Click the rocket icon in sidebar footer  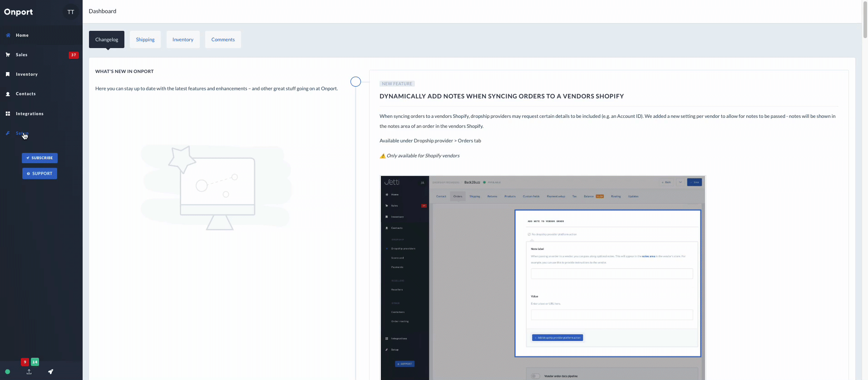click(51, 372)
